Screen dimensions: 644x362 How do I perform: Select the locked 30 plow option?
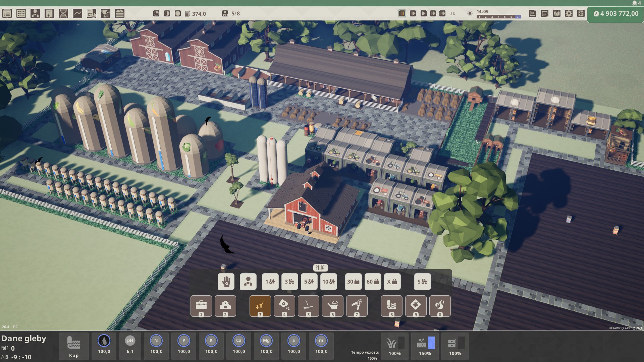click(x=353, y=282)
